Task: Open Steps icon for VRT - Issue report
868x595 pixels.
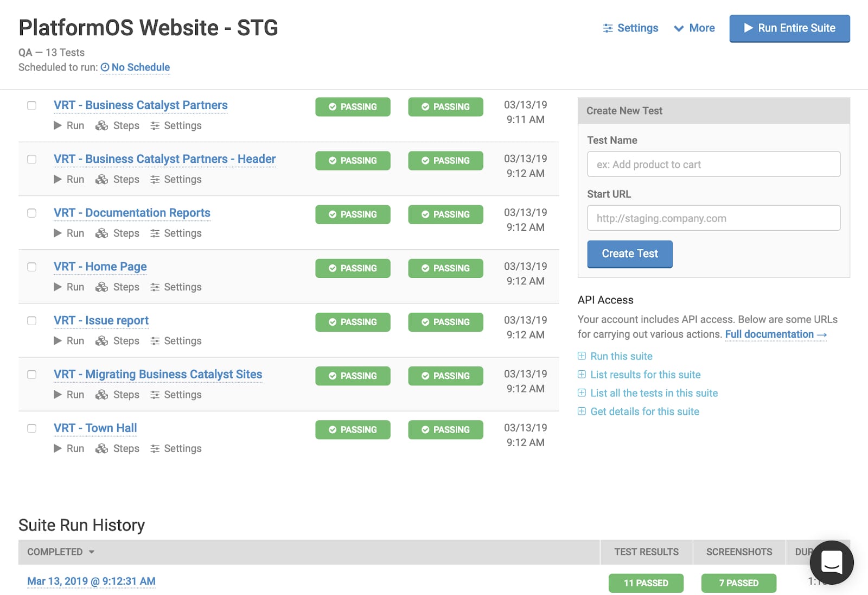Action: click(x=101, y=341)
